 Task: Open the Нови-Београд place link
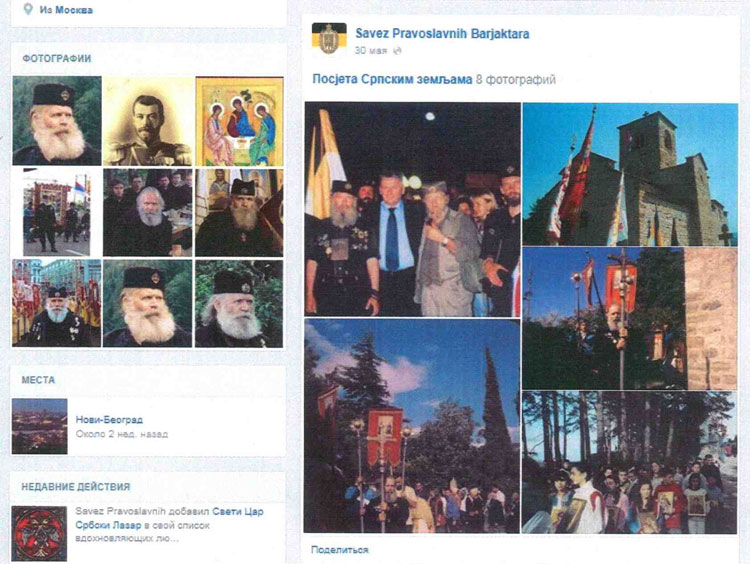click(109, 420)
